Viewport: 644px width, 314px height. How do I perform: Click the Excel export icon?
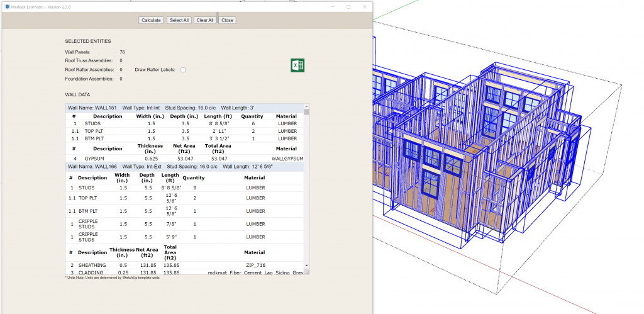point(297,65)
